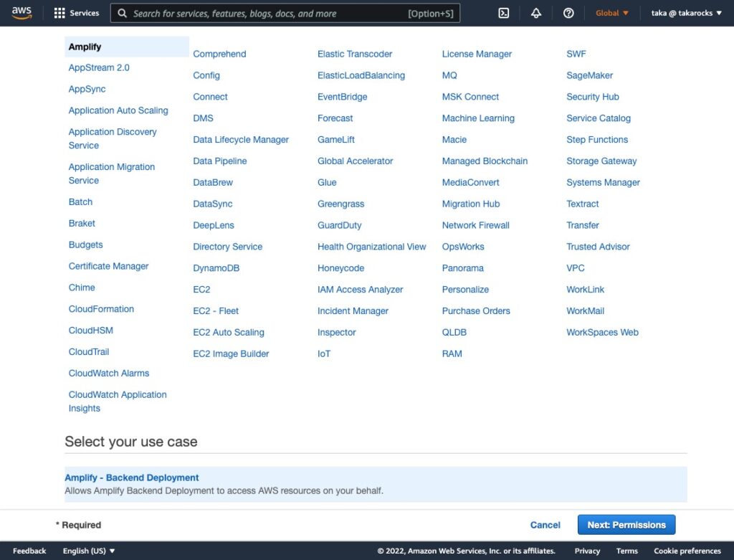Click the Next: Permissions button
The height and width of the screenshot is (560, 734).
click(626, 525)
